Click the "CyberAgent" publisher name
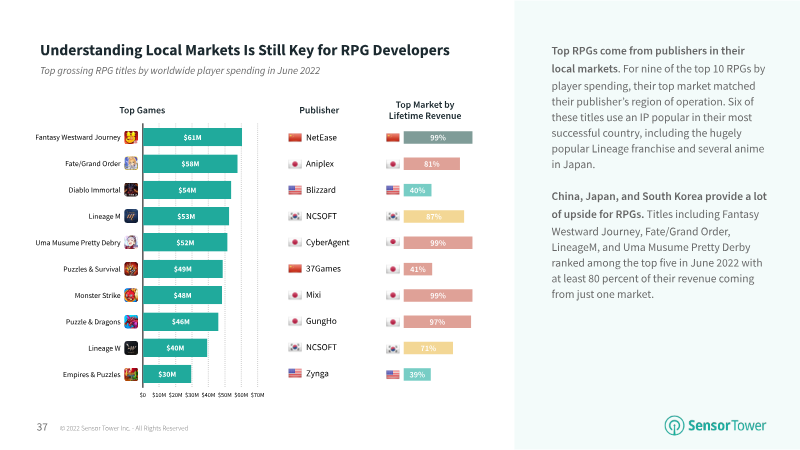 pos(328,242)
